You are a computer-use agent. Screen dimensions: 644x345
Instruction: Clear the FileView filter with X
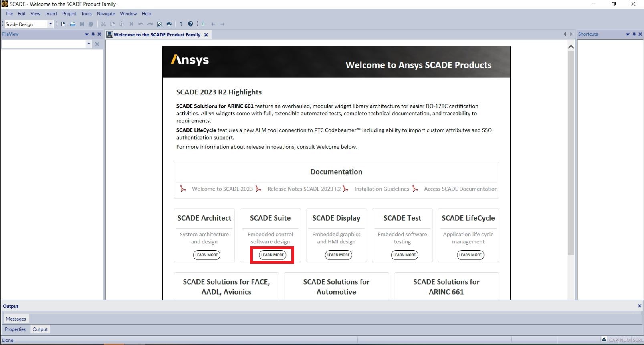pos(97,44)
